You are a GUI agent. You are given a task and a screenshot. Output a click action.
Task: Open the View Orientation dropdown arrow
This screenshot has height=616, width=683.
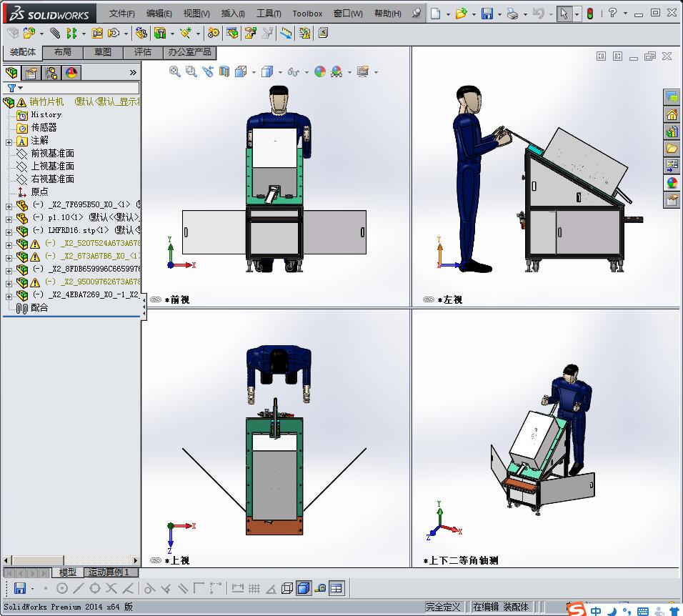254,72
